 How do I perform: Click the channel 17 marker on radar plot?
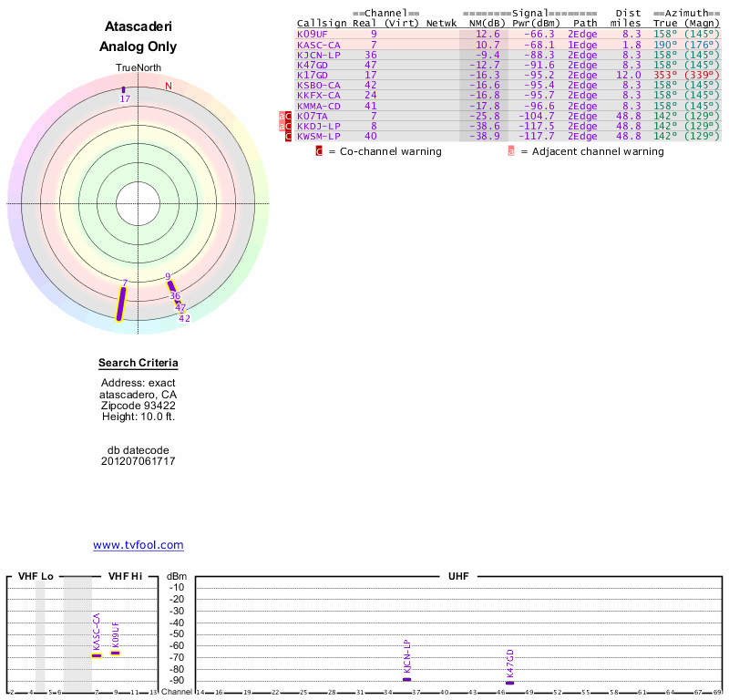[x=124, y=90]
